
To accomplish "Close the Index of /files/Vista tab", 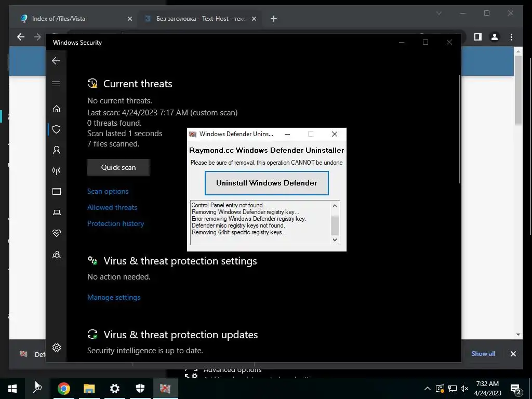I will pyautogui.click(x=129, y=19).
